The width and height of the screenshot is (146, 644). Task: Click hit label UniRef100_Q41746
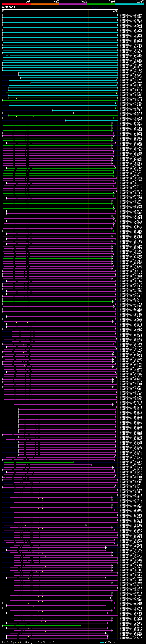click(x=131, y=567)
